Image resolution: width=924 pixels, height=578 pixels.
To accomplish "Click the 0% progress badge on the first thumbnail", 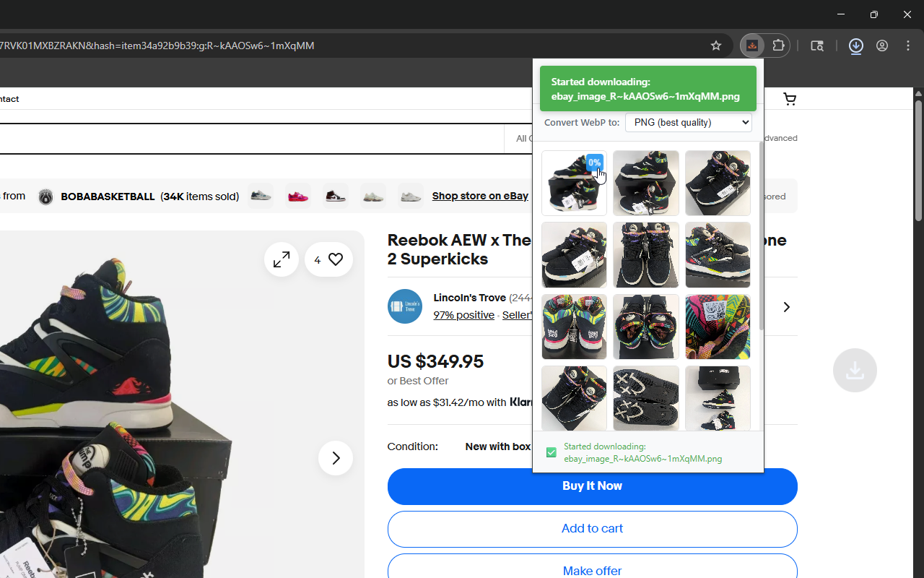I will (x=594, y=163).
